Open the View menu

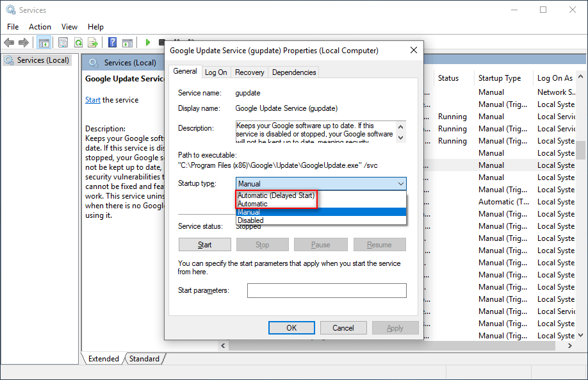[69, 27]
